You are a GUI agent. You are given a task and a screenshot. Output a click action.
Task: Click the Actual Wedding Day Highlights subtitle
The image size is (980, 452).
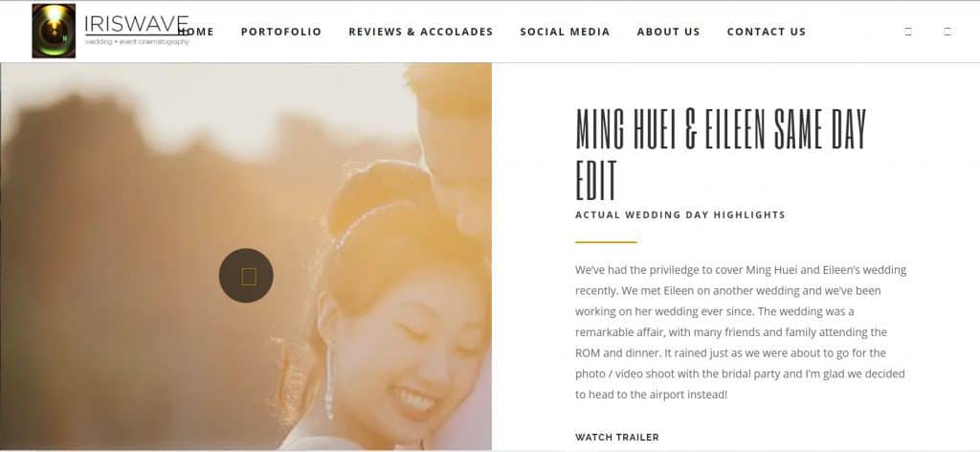coord(680,215)
